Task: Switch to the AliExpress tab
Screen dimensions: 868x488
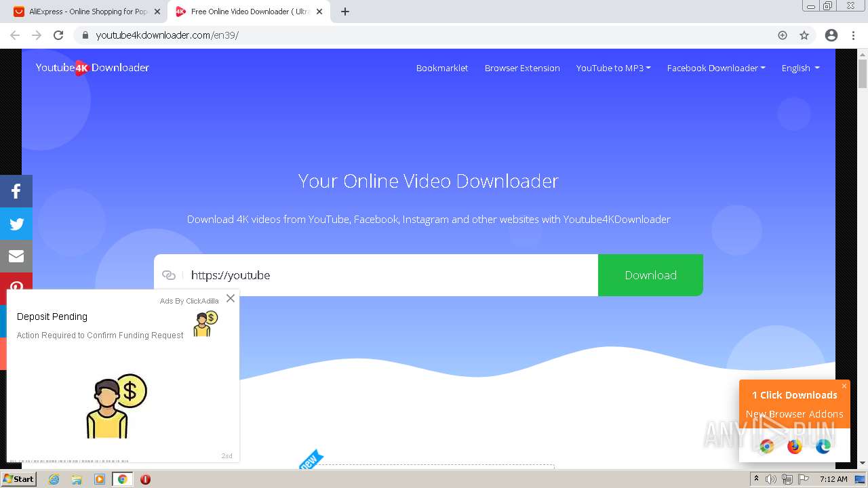Action: (x=88, y=12)
